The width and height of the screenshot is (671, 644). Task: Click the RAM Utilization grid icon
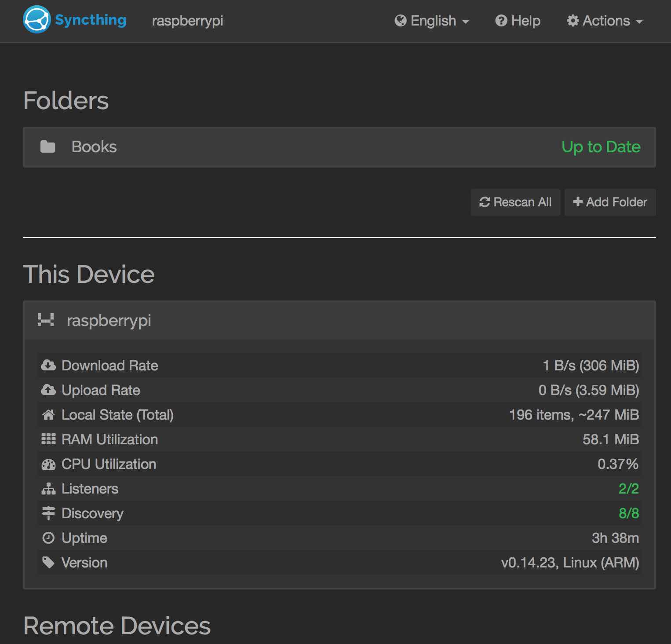[x=48, y=439]
